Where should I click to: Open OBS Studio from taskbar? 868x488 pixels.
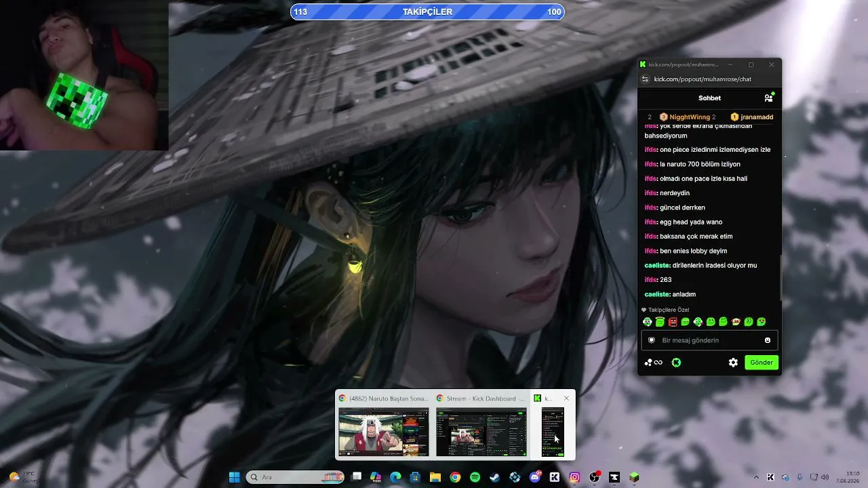595,477
